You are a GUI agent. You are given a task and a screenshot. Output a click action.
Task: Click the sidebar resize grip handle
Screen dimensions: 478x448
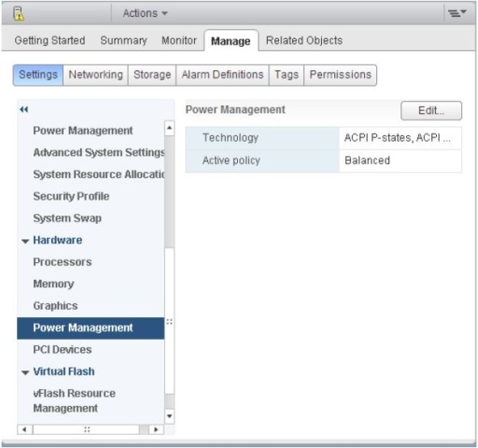click(x=169, y=322)
